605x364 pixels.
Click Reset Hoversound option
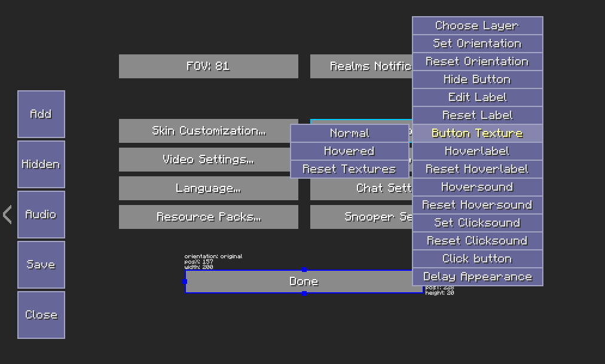[478, 205]
